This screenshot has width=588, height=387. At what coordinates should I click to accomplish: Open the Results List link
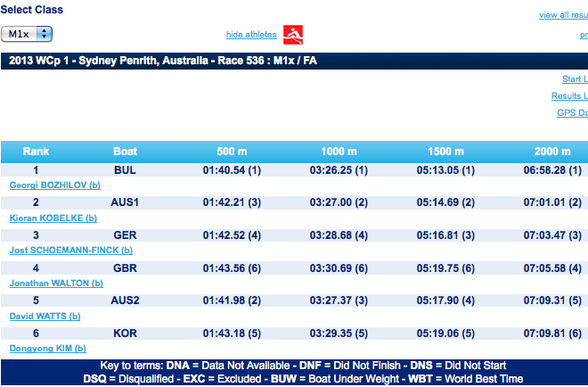pos(569,96)
